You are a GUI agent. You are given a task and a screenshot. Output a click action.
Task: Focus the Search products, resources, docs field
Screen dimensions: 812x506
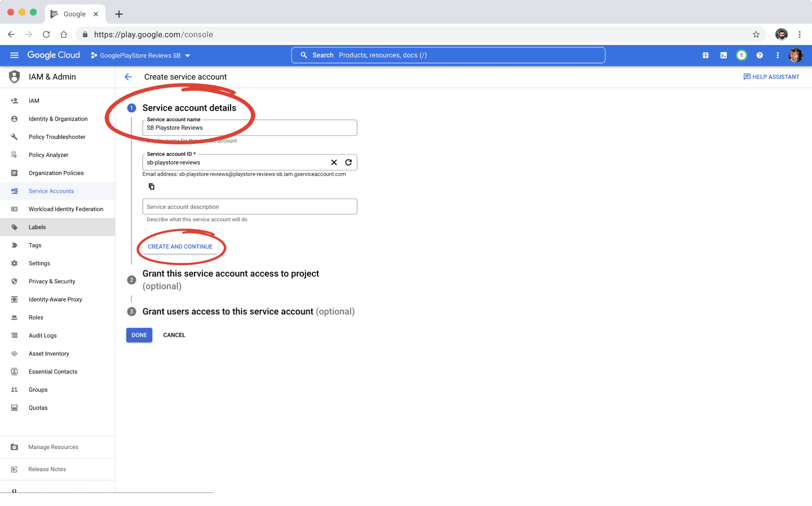click(x=448, y=55)
